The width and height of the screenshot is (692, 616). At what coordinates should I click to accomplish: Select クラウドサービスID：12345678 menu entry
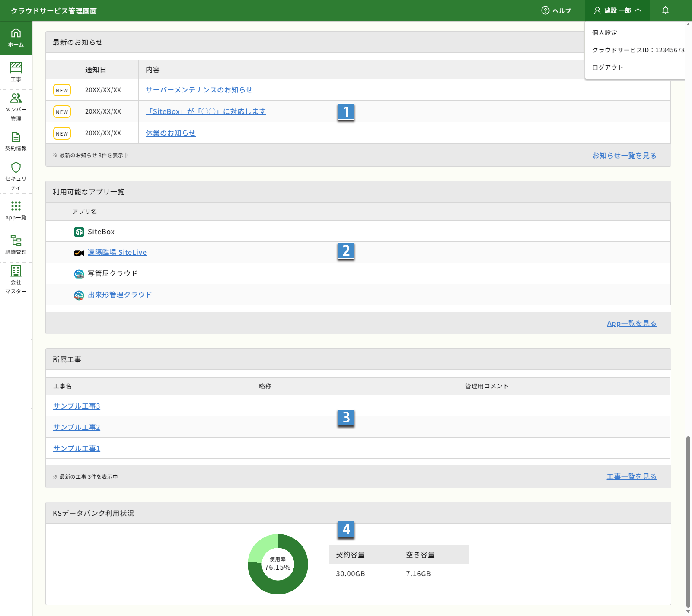point(638,50)
